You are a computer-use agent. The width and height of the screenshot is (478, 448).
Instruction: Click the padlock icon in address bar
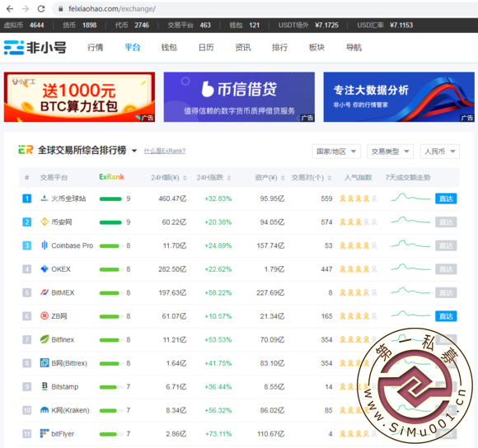click(61, 9)
